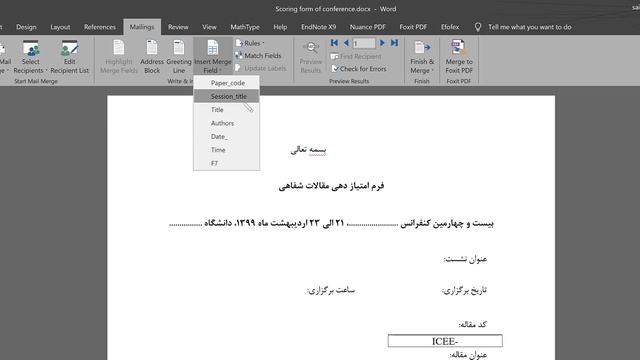The image size is (640, 360).
Task: Open the Finish & Merge menu
Action: 422,57
